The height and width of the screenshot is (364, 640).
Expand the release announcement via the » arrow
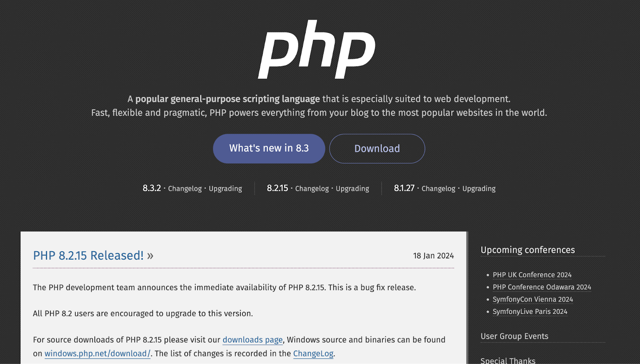151,255
